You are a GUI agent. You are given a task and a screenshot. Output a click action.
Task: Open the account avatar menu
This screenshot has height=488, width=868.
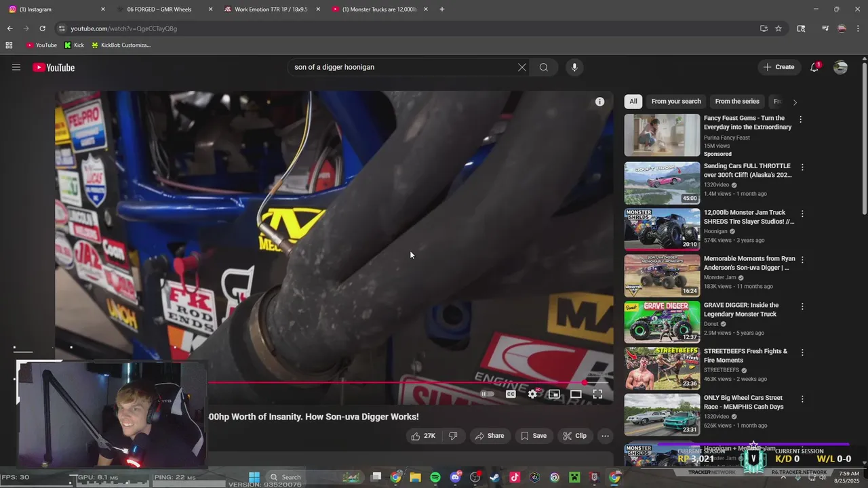[x=840, y=67]
